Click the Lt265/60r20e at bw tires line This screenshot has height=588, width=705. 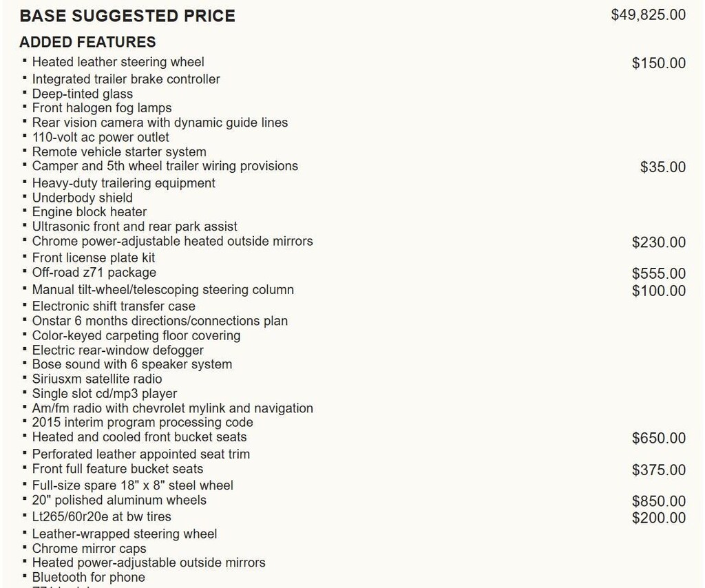[x=101, y=516]
